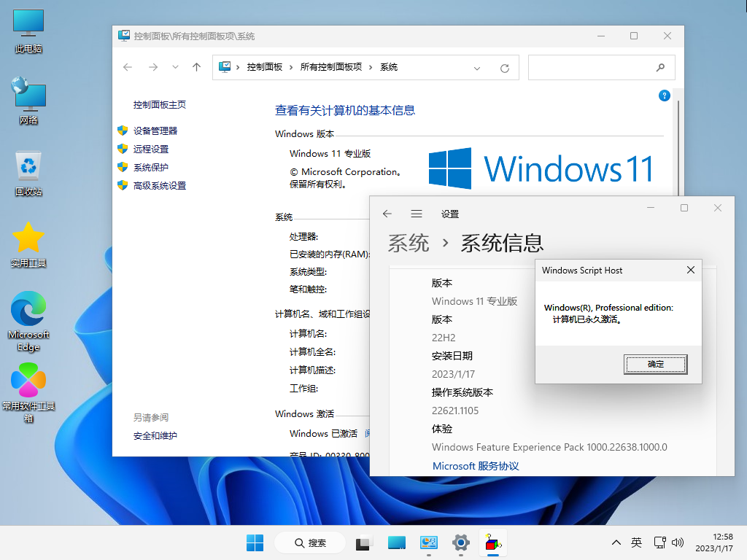Open Microsoft 服务协议 link in Settings
Image resolution: width=747 pixels, height=560 pixels.
(476, 466)
